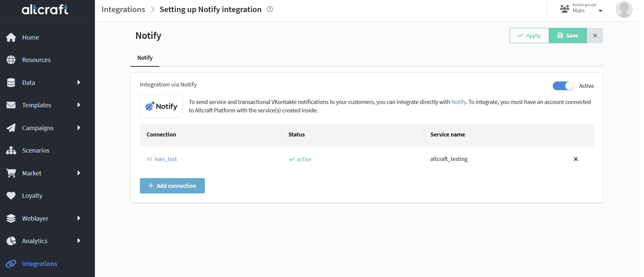This screenshot has height=277, width=644.
Task: Expand the Weblayer submenu arrow
Action: tap(79, 218)
